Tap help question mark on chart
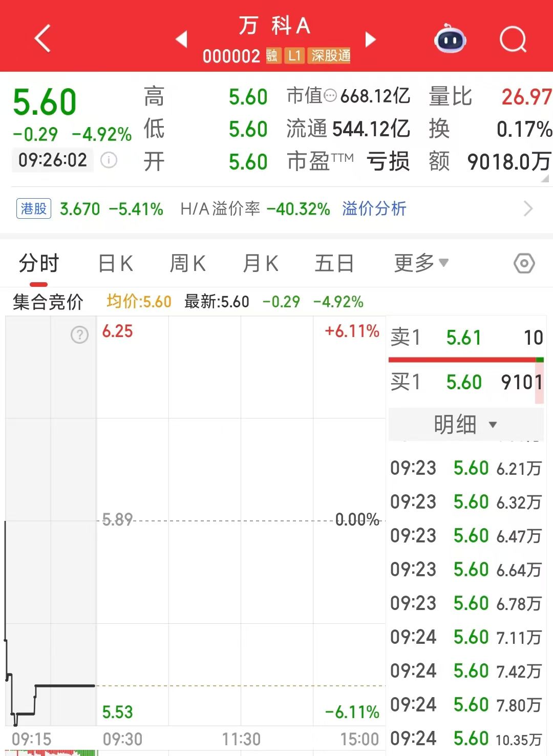 tap(79, 335)
